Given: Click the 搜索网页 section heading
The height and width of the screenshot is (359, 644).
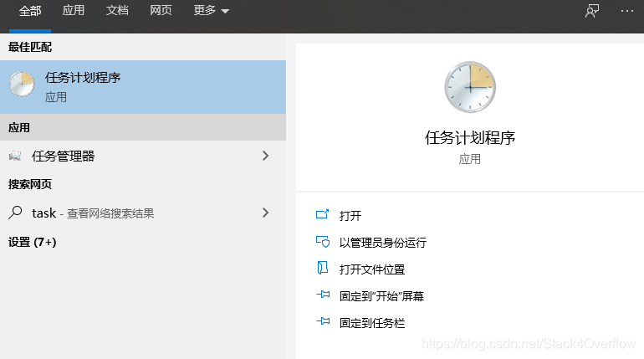Looking at the screenshot, I should pos(30,184).
